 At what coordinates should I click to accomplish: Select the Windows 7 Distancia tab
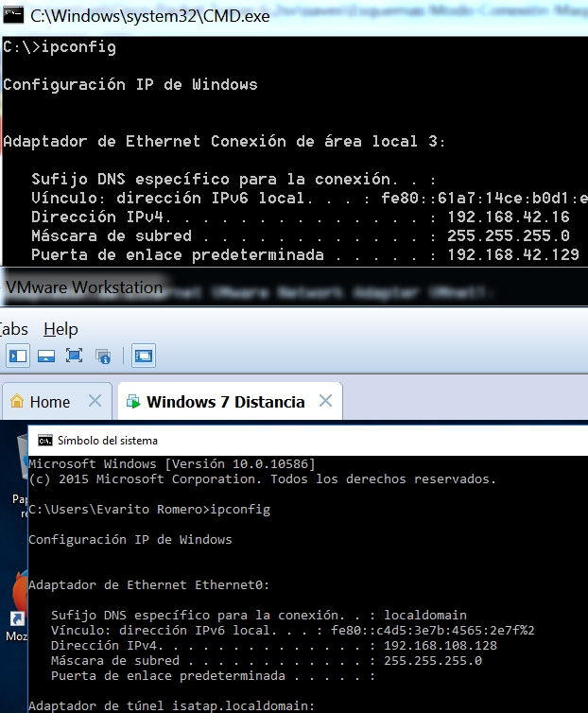tap(225, 402)
